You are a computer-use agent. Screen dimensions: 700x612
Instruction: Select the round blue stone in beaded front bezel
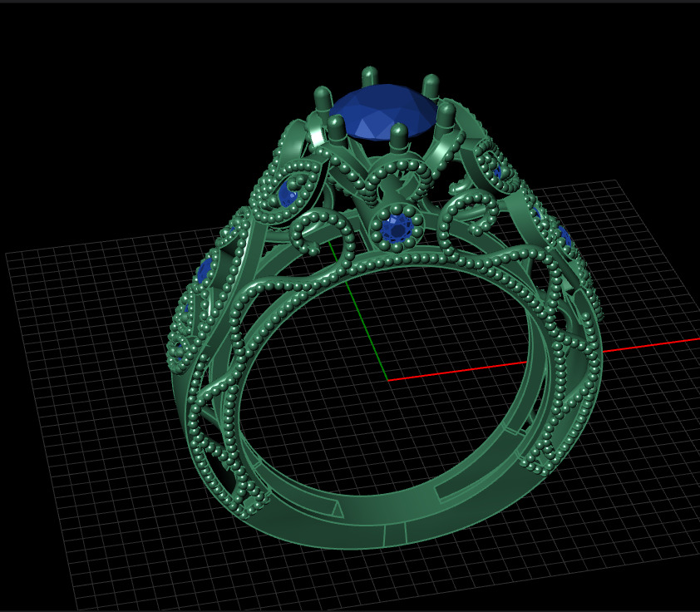(397, 229)
